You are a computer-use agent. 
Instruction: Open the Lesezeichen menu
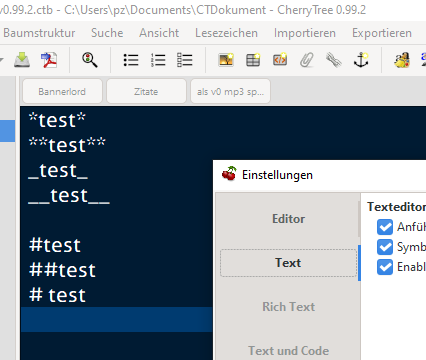(226, 33)
